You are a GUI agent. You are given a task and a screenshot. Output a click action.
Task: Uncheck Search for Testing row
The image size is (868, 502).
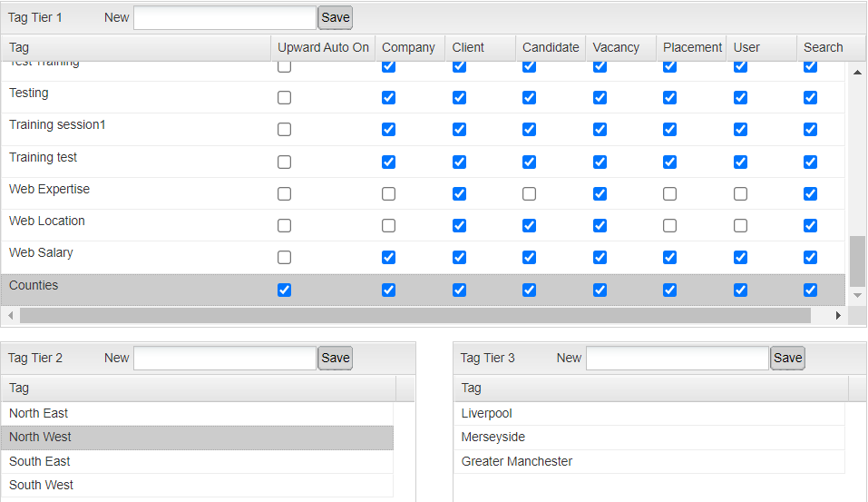coord(811,97)
